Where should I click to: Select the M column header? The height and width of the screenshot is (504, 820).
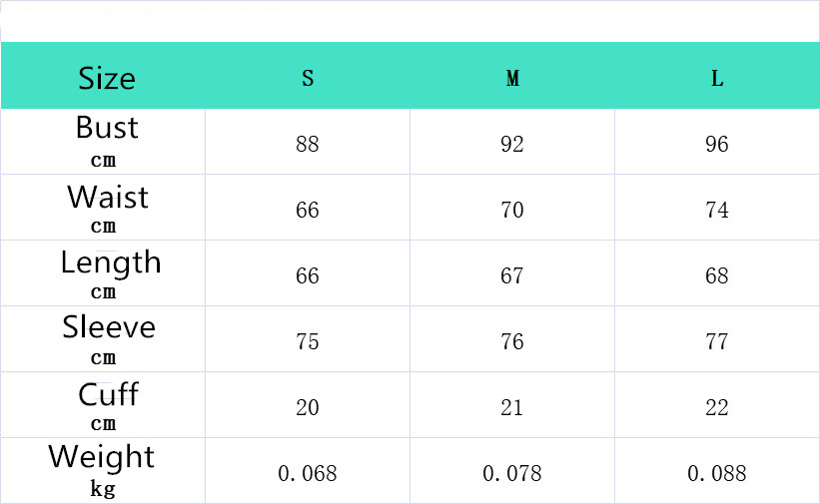tap(512, 79)
